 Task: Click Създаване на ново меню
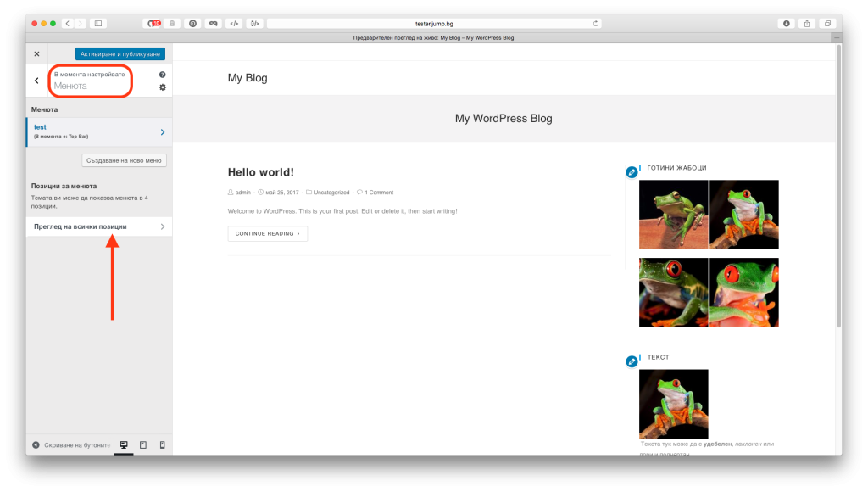124,159
